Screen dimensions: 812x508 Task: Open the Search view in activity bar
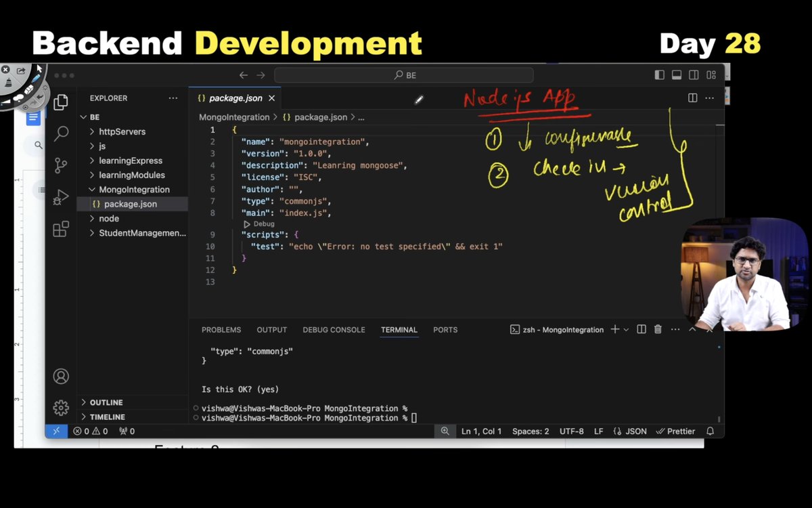tap(61, 133)
